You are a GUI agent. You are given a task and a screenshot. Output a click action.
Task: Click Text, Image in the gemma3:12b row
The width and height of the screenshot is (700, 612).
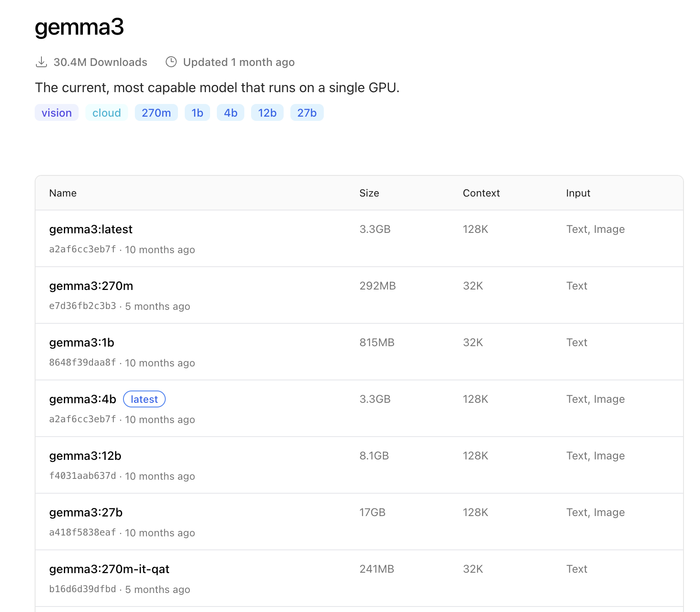click(x=596, y=456)
